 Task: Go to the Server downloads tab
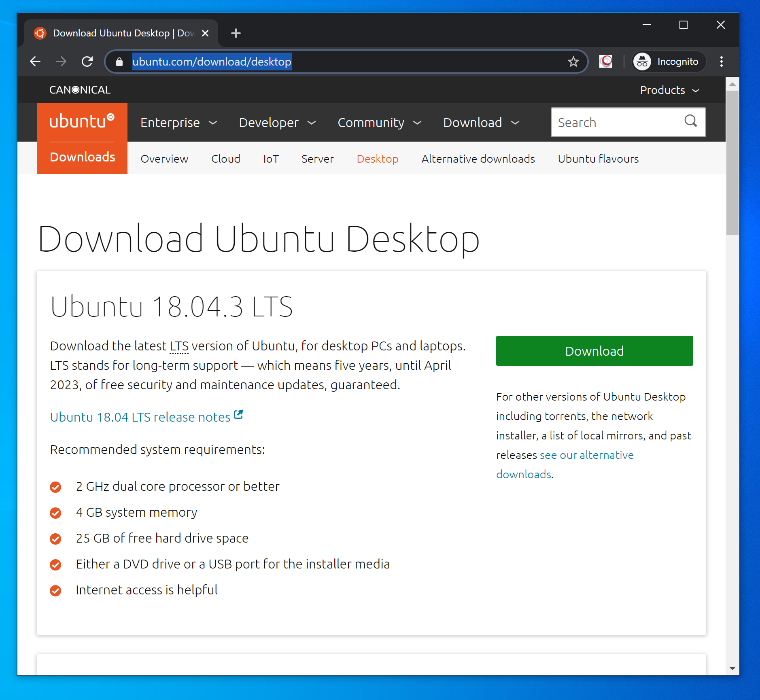(317, 159)
